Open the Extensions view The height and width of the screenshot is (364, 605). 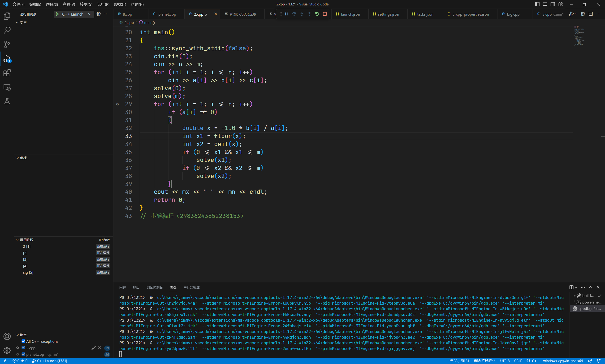click(x=7, y=73)
